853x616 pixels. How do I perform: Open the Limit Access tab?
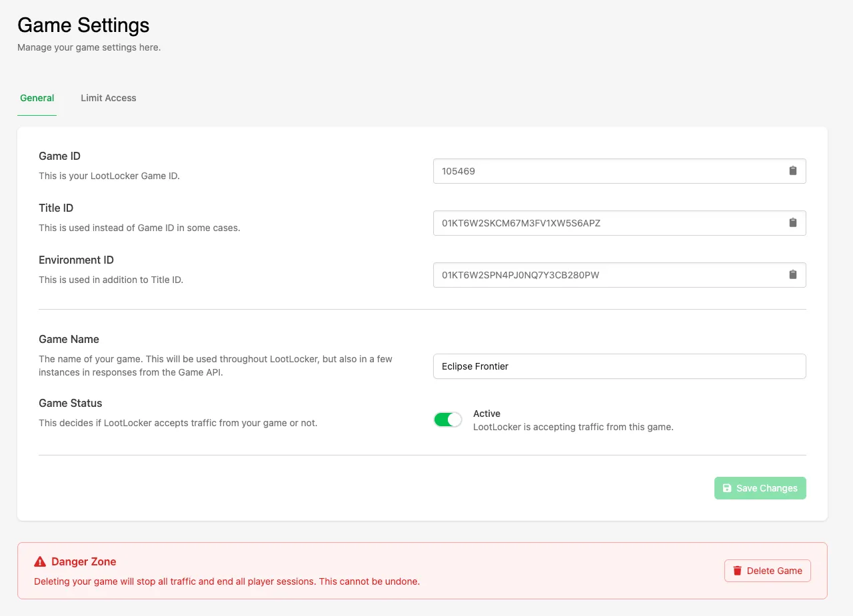tap(109, 98)
